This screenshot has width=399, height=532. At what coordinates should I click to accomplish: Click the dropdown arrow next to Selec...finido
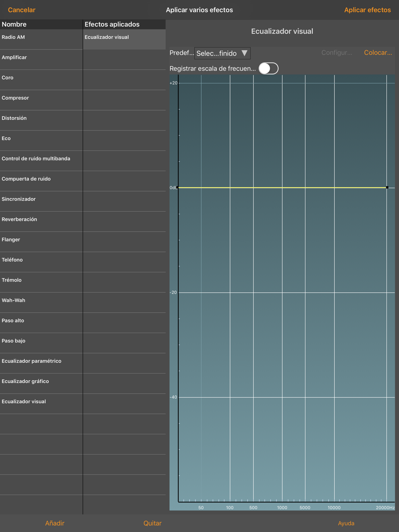click(x=245, y=53)
